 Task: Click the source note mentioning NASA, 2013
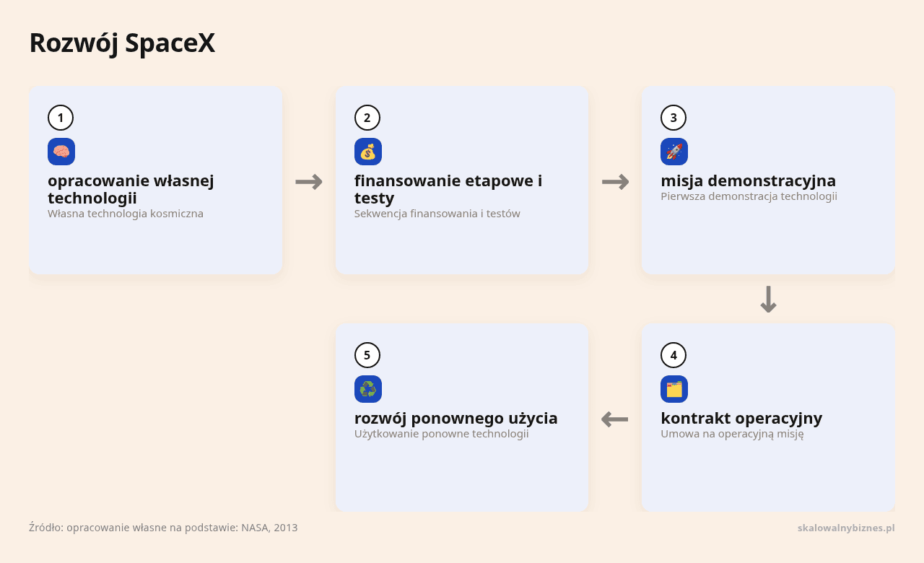pyautogui.click(x=163, y=528)
